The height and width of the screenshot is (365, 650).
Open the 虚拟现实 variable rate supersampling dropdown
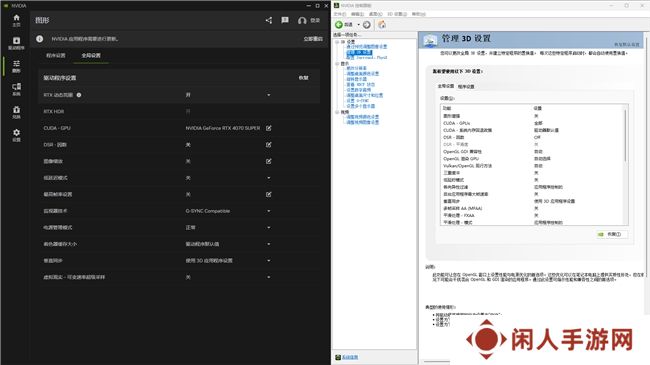tap(269, 277)
